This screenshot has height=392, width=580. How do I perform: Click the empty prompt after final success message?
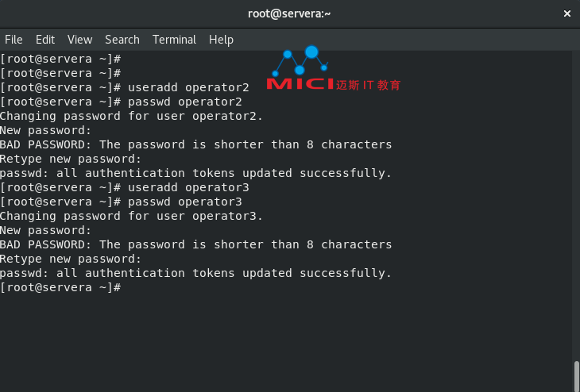point(60,287)
